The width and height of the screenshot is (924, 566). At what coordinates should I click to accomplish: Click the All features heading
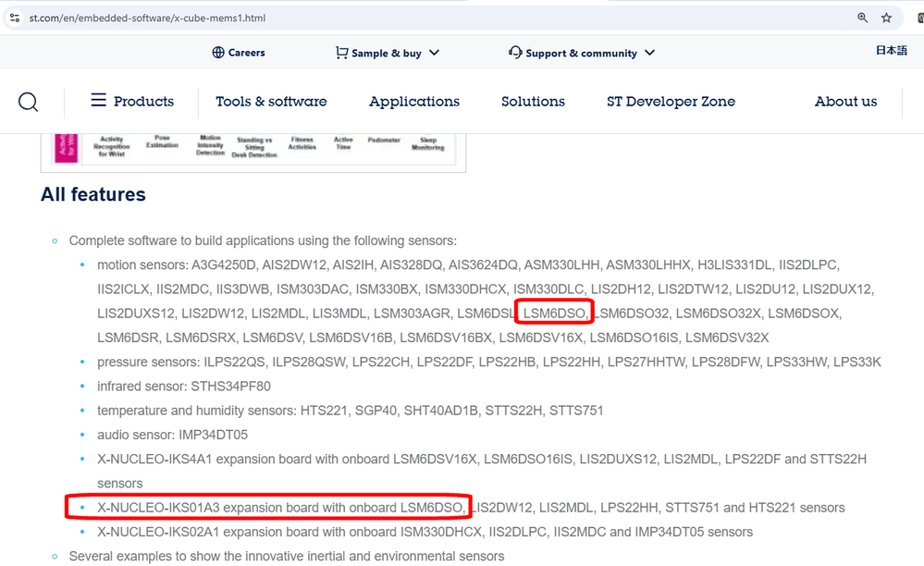pyautogui.click(x=93, y=194)
